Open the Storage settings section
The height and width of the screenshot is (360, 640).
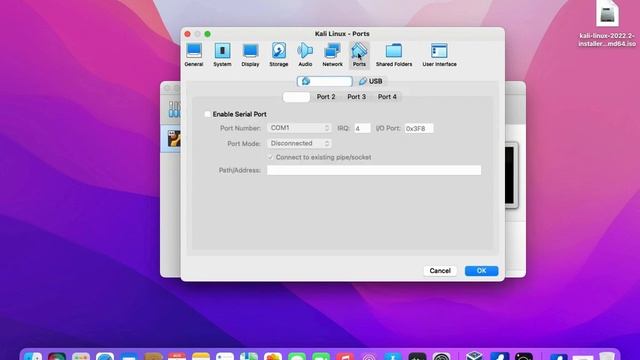tap(279, 55)
